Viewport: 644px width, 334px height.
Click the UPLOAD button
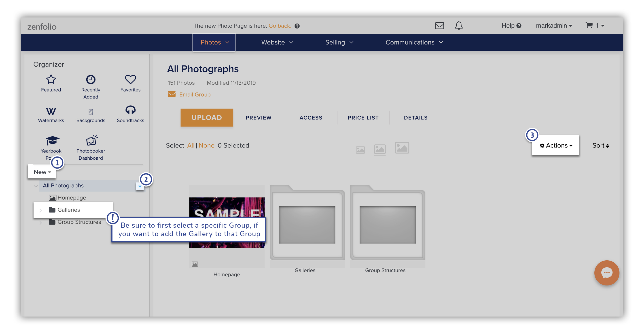click(207, 118)
